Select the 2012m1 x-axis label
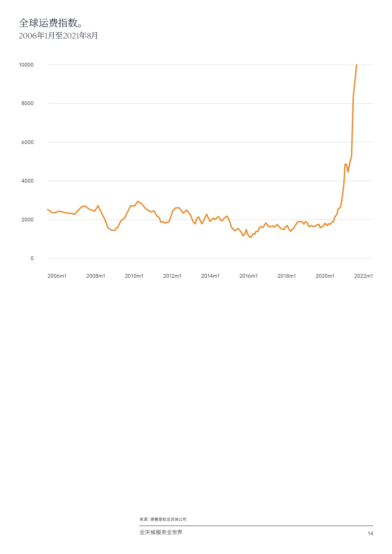392x554 pixels. [172, 276]
